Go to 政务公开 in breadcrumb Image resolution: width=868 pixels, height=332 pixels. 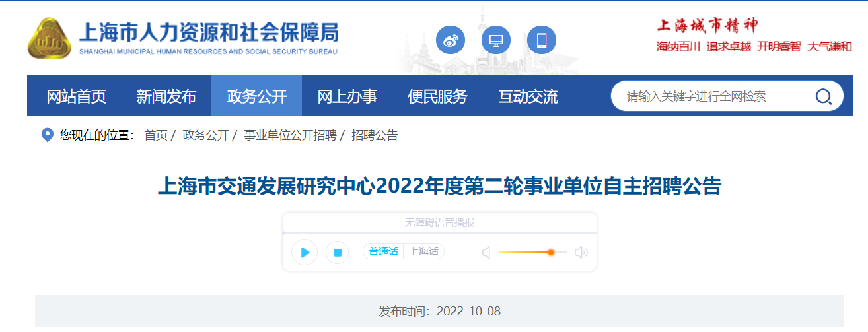(205, 135)
